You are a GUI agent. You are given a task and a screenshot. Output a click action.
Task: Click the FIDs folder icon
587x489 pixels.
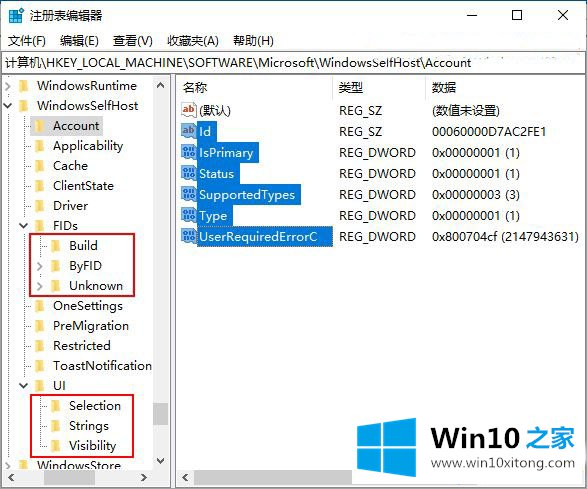pyautogui.click(x=40, y=225)
